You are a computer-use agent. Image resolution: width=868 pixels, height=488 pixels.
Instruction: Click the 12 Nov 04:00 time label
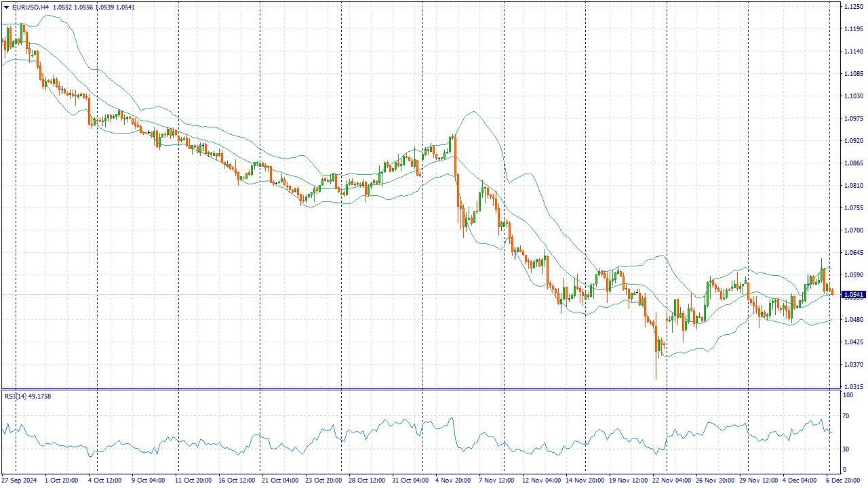pos(541,480)
